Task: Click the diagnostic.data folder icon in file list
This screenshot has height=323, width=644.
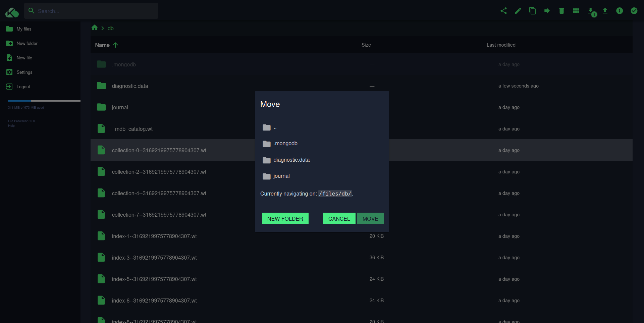Action: pyautogui.click(x=101, y=86)
